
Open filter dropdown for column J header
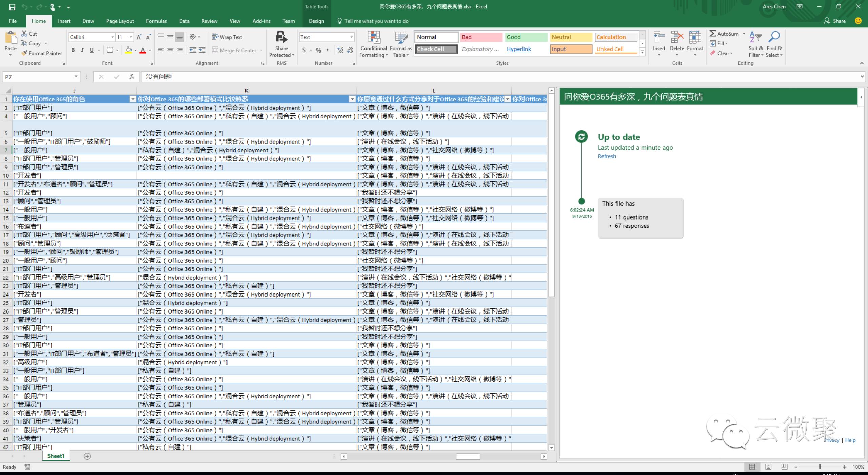point(133,99)
